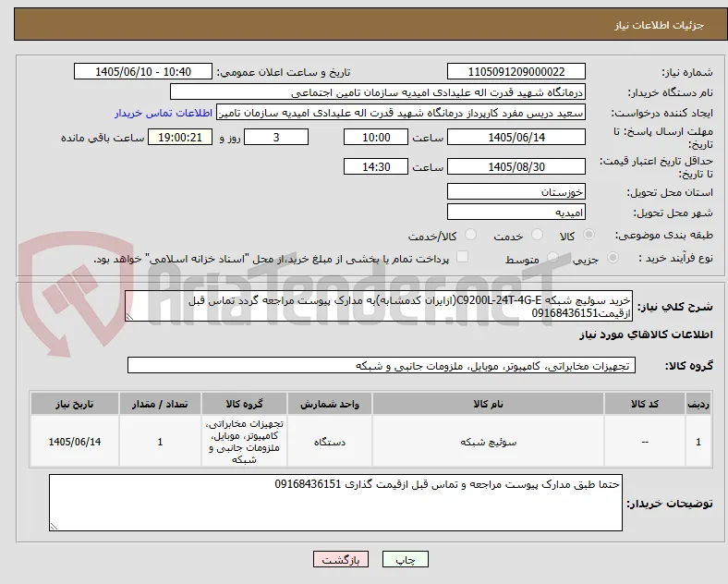The image size is (728, 584).
Task: Select the کالا radio button
Action: 588,235
